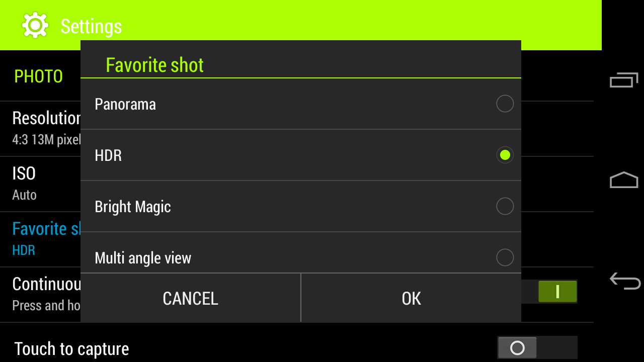Tap the Android back arrow icon

click(x=625, y=281)
